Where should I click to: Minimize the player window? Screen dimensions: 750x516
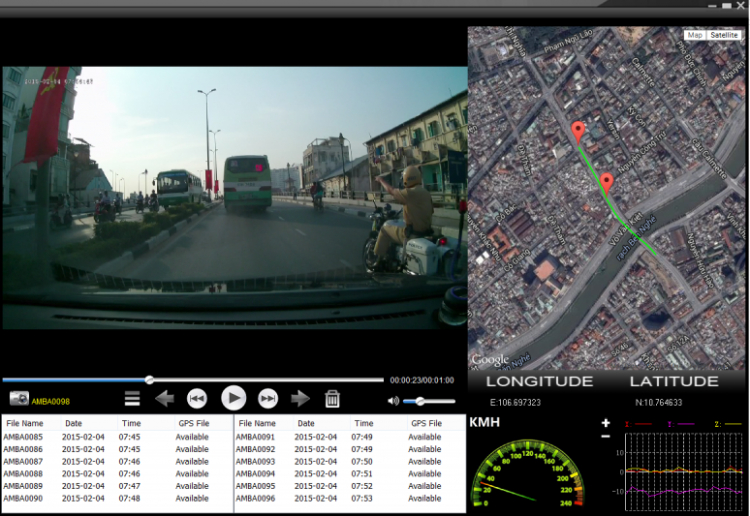[712, 6]
